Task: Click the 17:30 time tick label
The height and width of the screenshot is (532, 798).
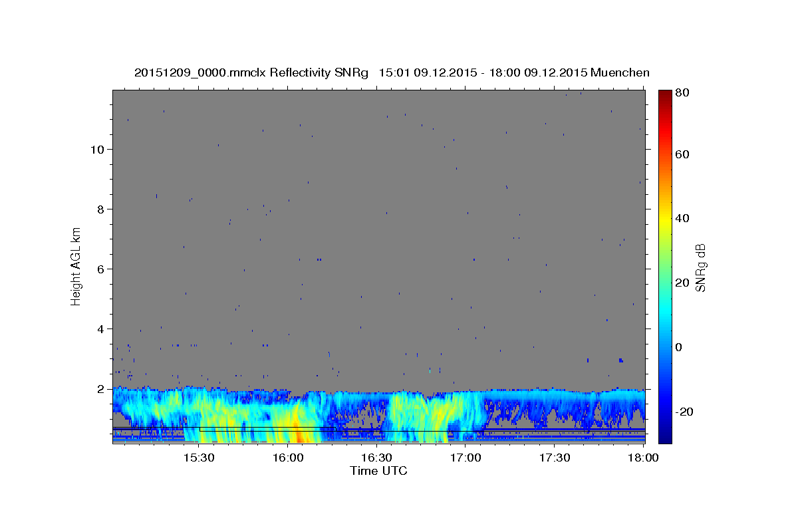Action: point(555,458)
